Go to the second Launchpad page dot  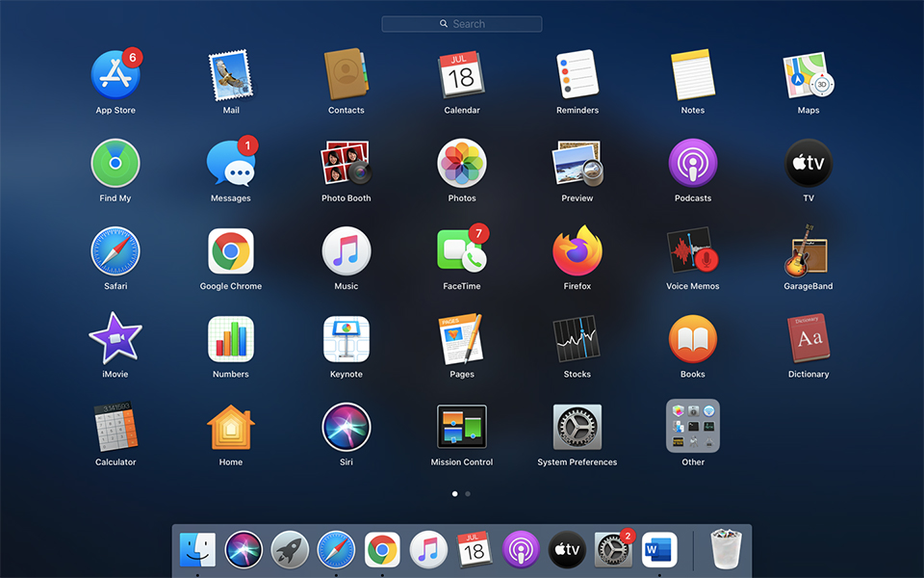click(x=468, y=494)
